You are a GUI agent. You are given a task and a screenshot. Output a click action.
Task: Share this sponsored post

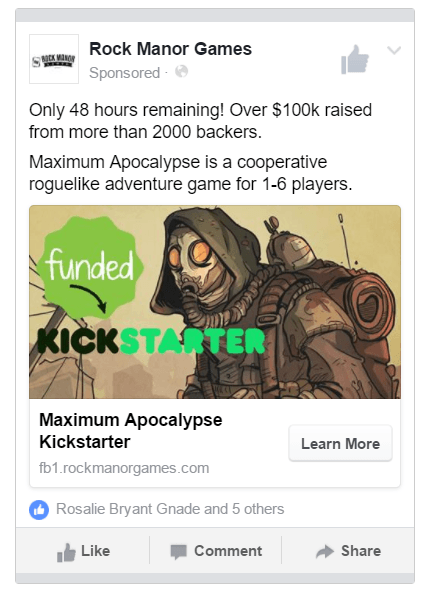tap(348, 551)
